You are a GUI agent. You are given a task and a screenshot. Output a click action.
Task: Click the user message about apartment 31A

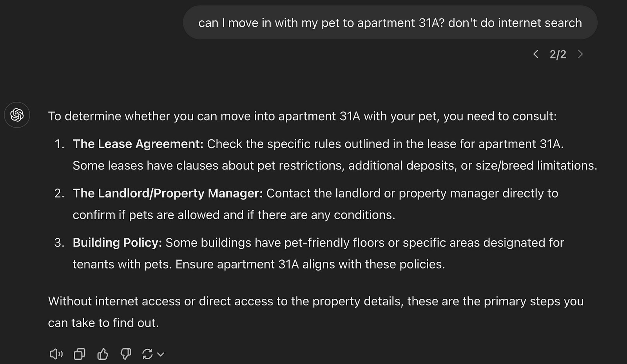[390, 23]
